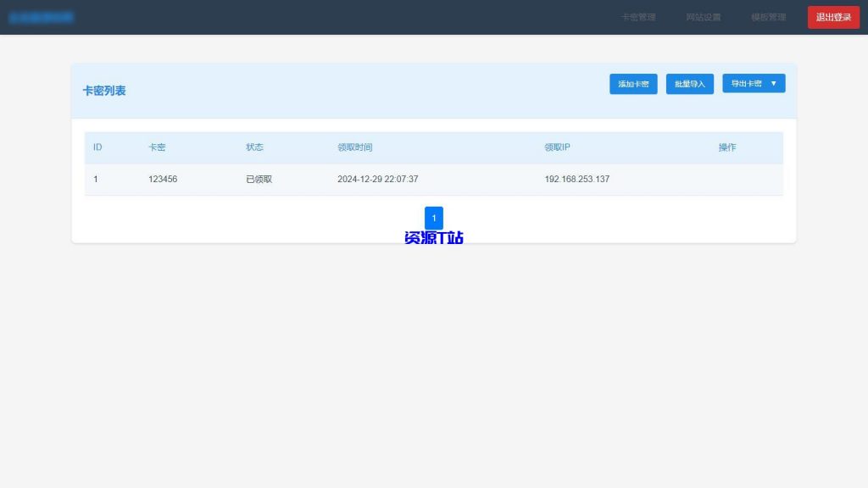This screenshot has width=868, height=488.
Task: Click the 领取IP column header
Action: pyautogui.click(x=556, y=147)
